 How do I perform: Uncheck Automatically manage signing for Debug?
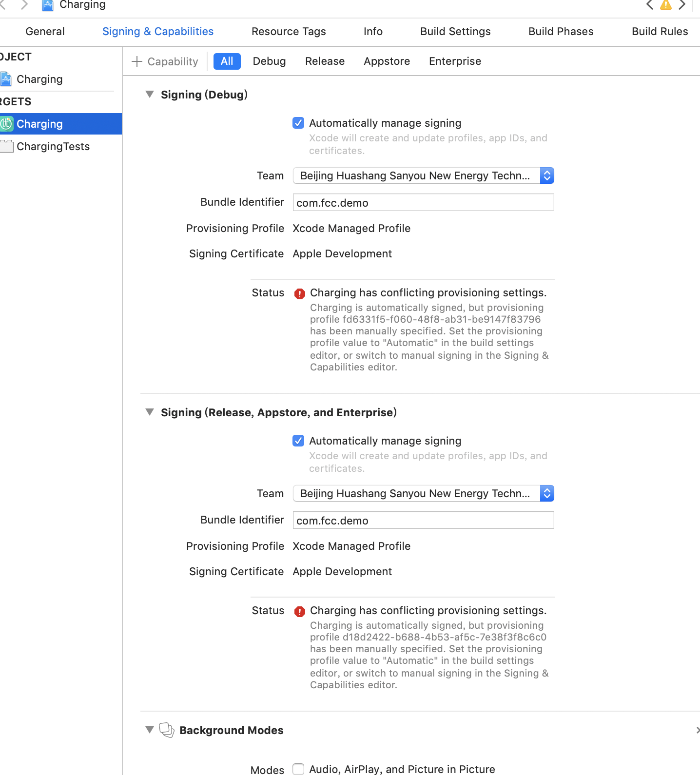(298, 123)
